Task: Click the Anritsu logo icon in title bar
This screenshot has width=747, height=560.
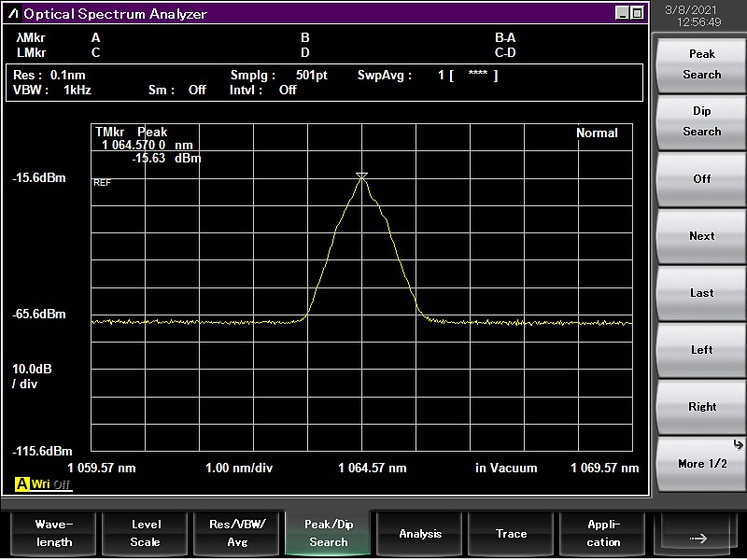Action: point(13,14)
